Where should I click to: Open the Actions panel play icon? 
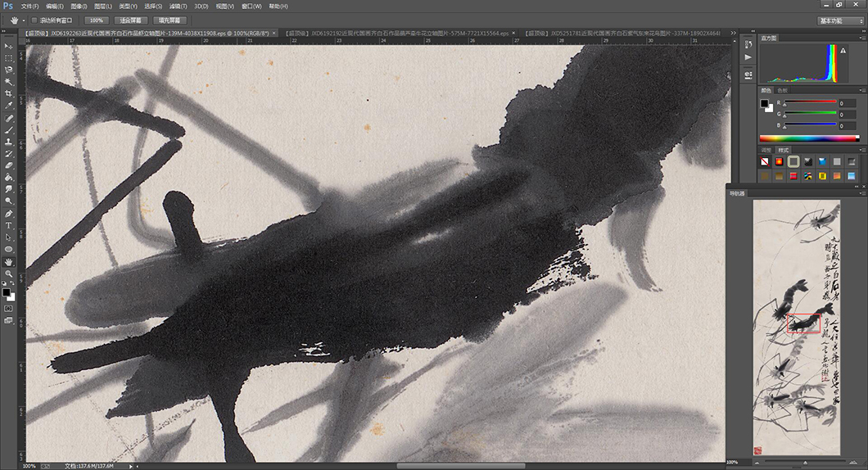pyautogui.click(x=748, y=57)
